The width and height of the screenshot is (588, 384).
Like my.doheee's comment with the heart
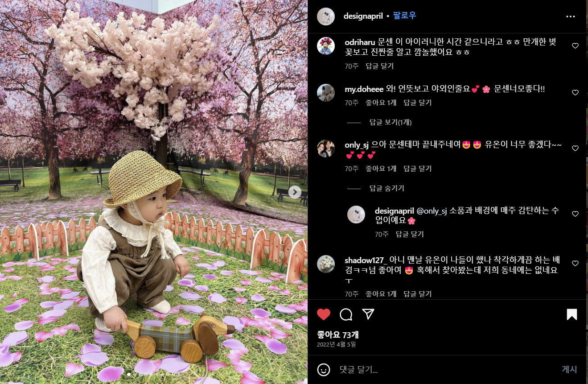click(x=575, y=93)
